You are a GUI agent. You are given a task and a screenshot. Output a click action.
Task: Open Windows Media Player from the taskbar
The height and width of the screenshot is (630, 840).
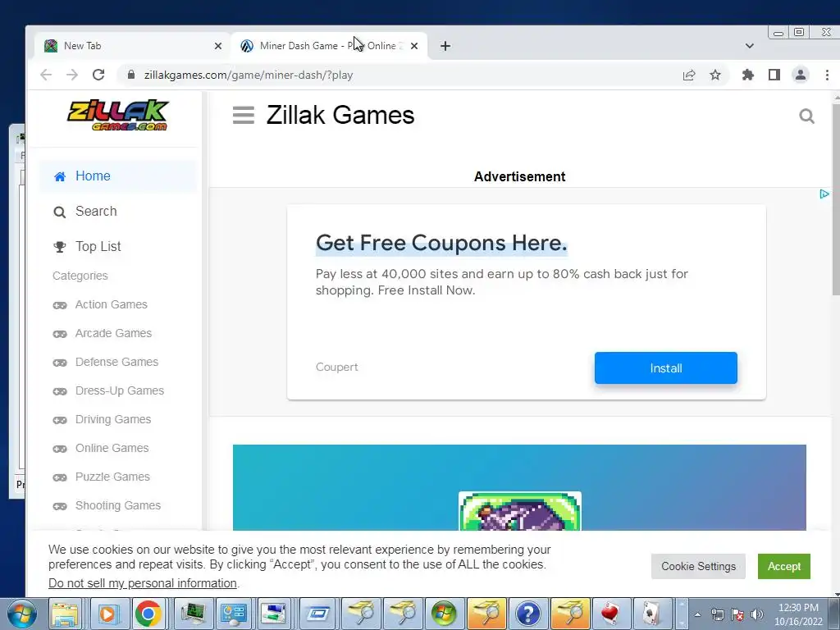coord(107,614)
